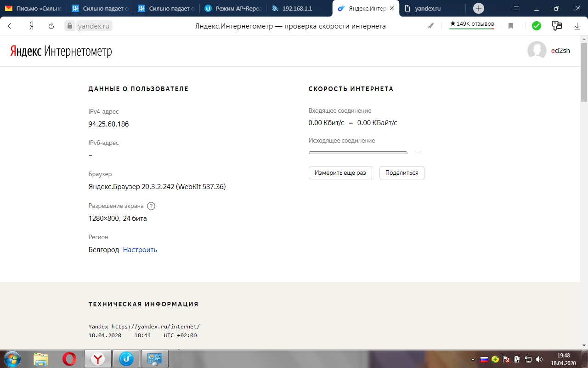Viewport: 588px width, 368px height.
Task: Close the Яндекс.Интернетометр tab
Action: 392,8
